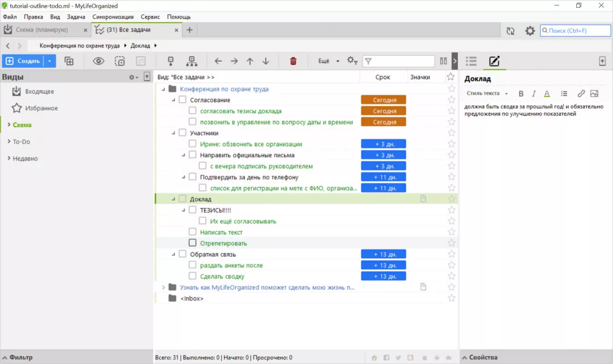613x364 pixels.
Task: Click the add subtask toolbar icon
Action: pyautogui.click(x=170, y=61)
